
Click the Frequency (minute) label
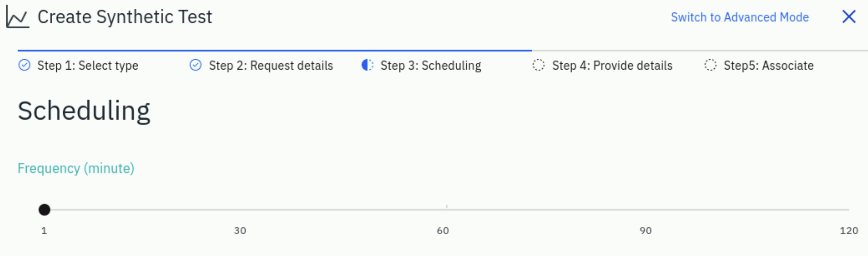(x=76, y=168)
